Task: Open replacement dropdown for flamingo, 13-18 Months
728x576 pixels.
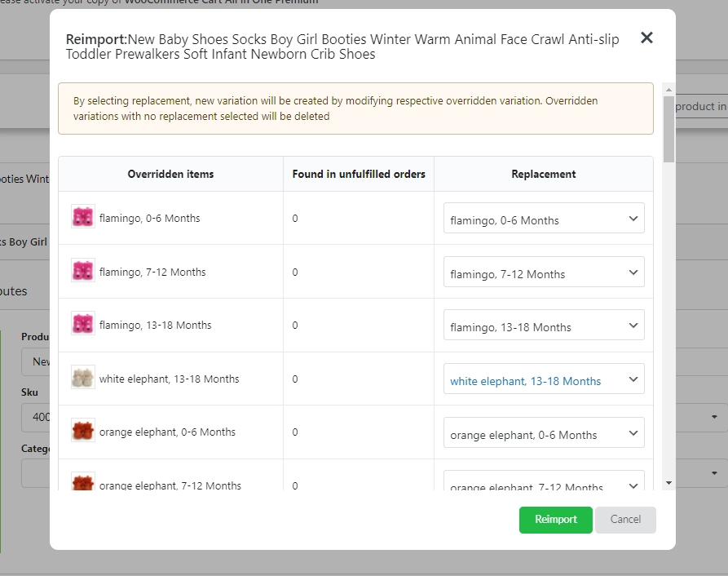Action: tap(544, 326)
